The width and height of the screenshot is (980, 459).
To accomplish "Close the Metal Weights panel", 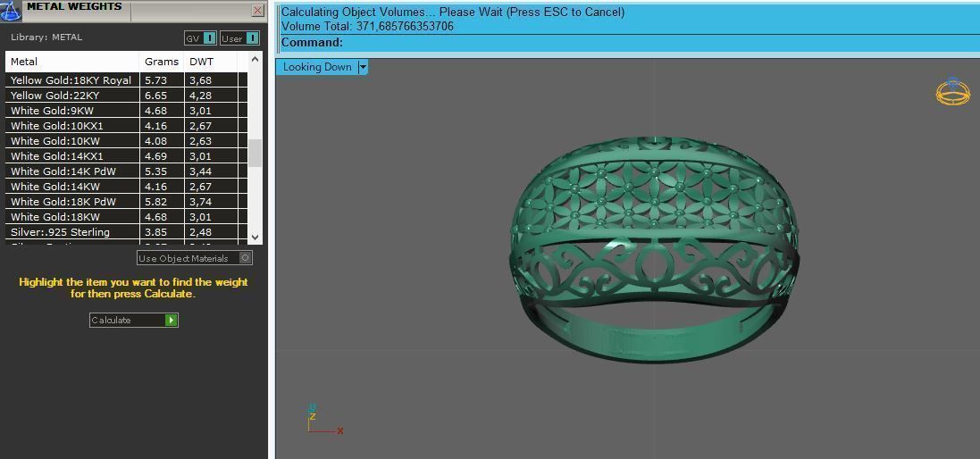I will [x=257, y=11].
